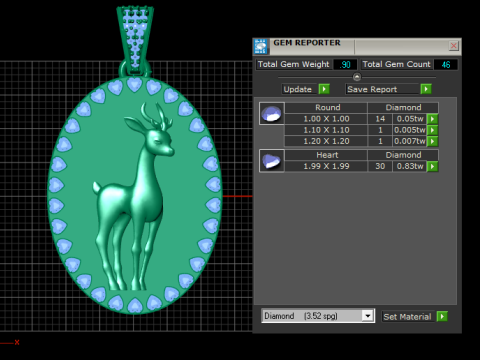The height and width of the screenshot is (360, 480).
Task: Click the bottom center heart gem on pendant
Action: pos(135,305)
